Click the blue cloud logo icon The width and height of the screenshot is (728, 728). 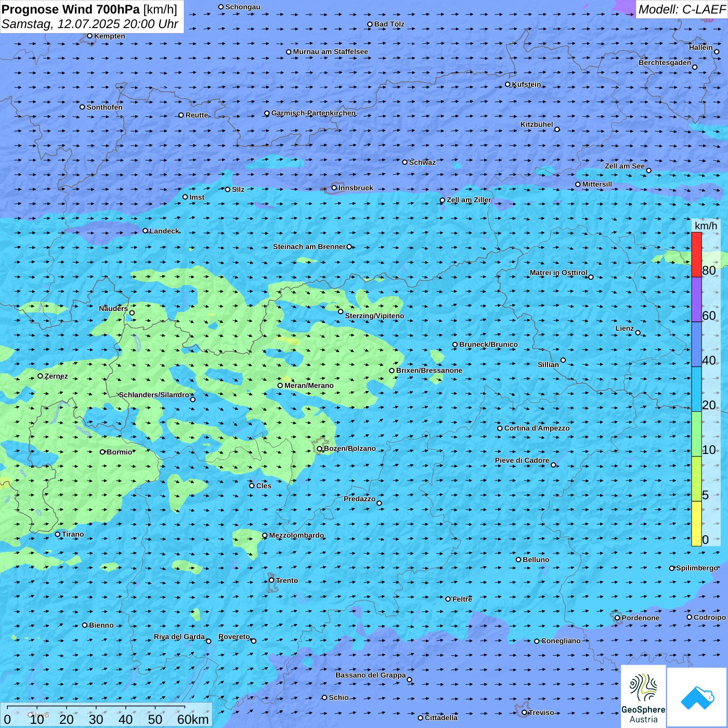click(697, 697)
